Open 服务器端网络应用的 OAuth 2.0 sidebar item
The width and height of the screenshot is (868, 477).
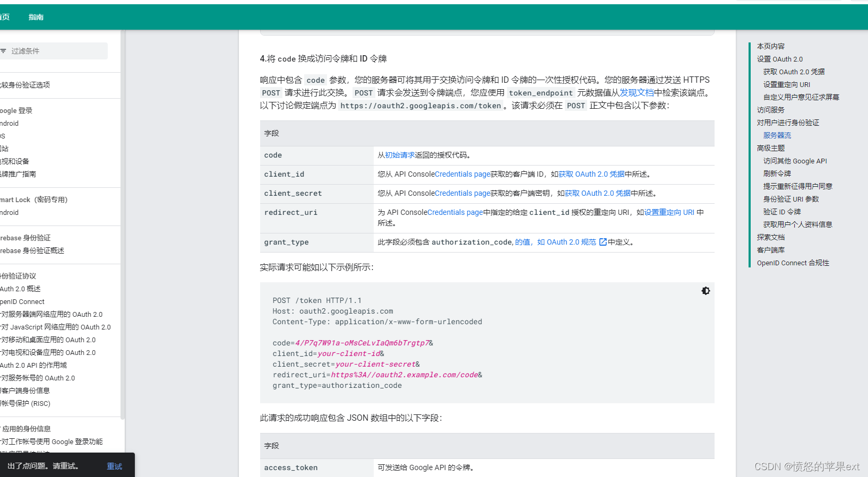tap(51, 314)
